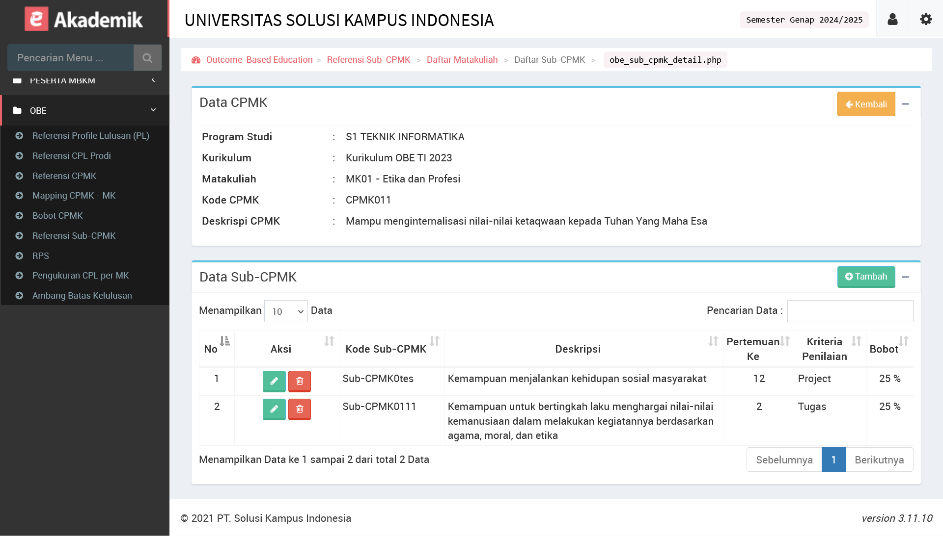Edit the Sub-CPMK0tes row with pencil icon
This screenshot has width=943, height=536.
click(274, 380)
